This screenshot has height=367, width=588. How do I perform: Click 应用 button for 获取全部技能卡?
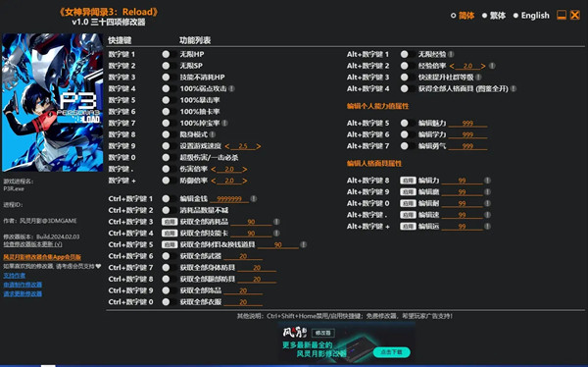pos(170,234)
